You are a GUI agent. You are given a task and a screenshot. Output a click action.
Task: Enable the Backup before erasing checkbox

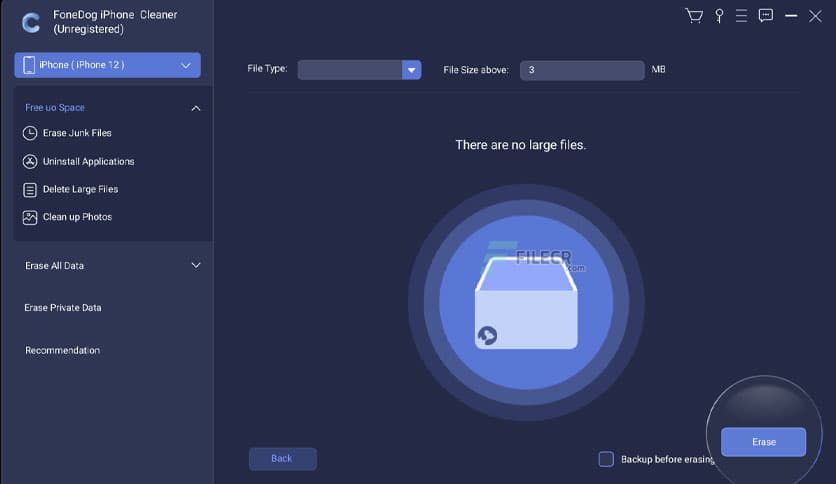pyautogui.click(x=606, y=459)
